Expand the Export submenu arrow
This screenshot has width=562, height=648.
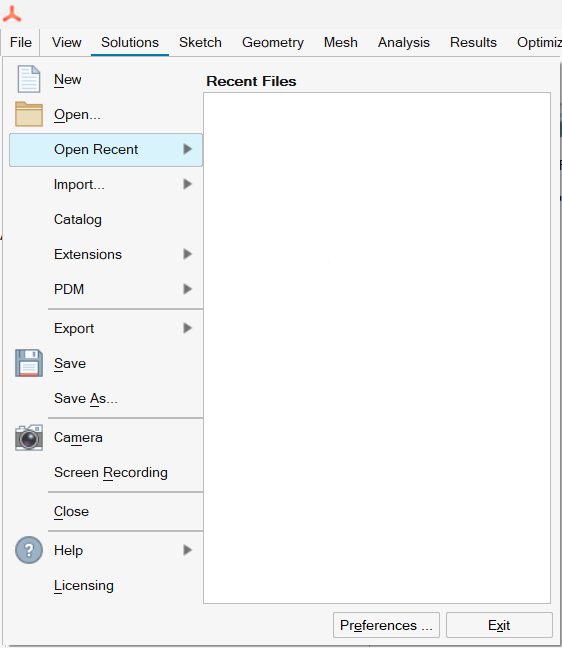188,328
